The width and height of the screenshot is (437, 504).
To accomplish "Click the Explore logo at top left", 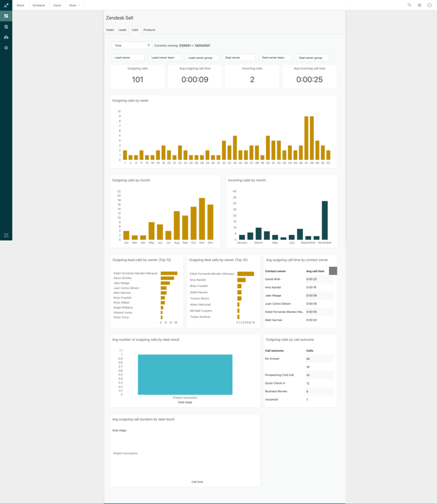I will (6, 5).
